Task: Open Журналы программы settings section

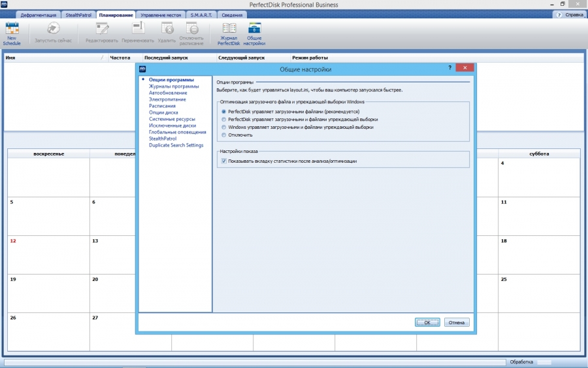Action: pyautogui.click(x=174, y=86)
